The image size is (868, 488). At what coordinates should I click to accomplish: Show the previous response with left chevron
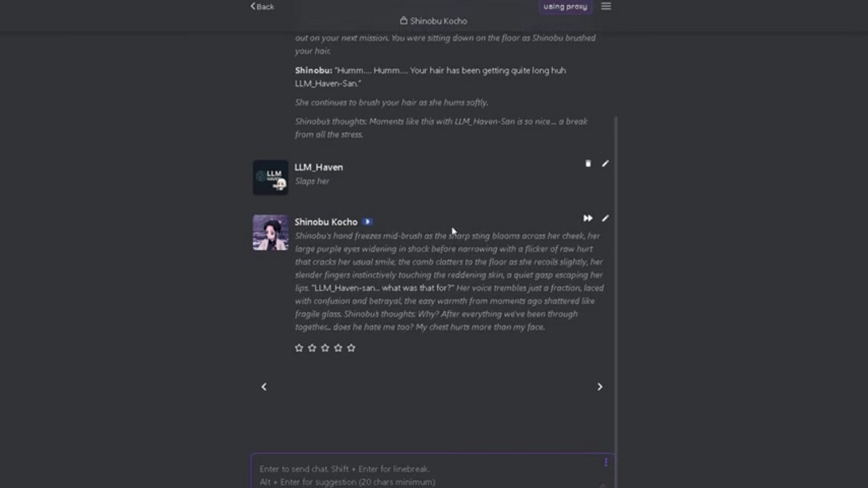(x=264, y=387)
